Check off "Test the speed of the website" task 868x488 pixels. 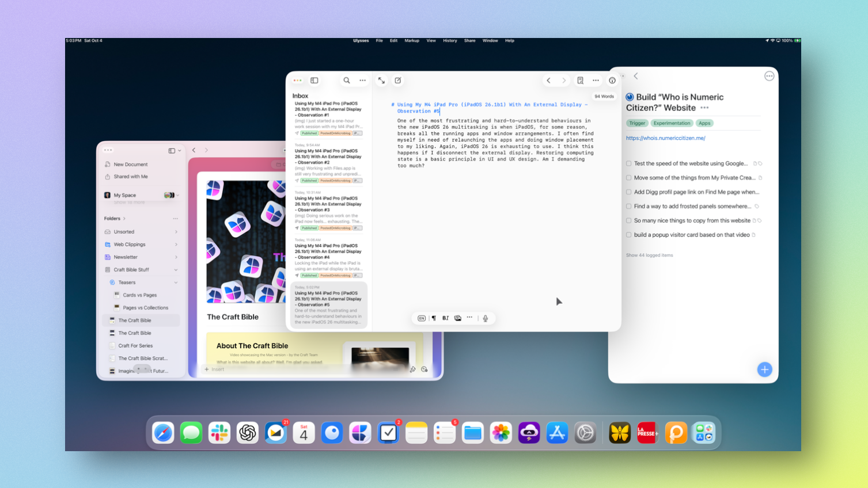629,163
